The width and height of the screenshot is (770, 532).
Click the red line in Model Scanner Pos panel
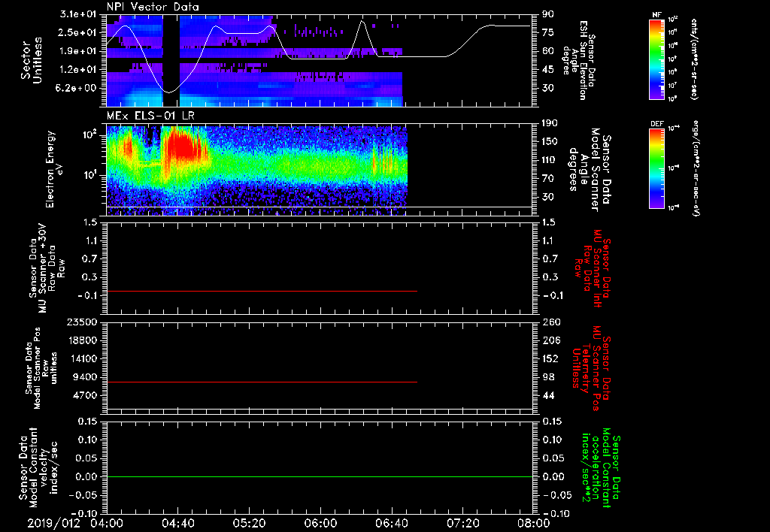point(262,382)
